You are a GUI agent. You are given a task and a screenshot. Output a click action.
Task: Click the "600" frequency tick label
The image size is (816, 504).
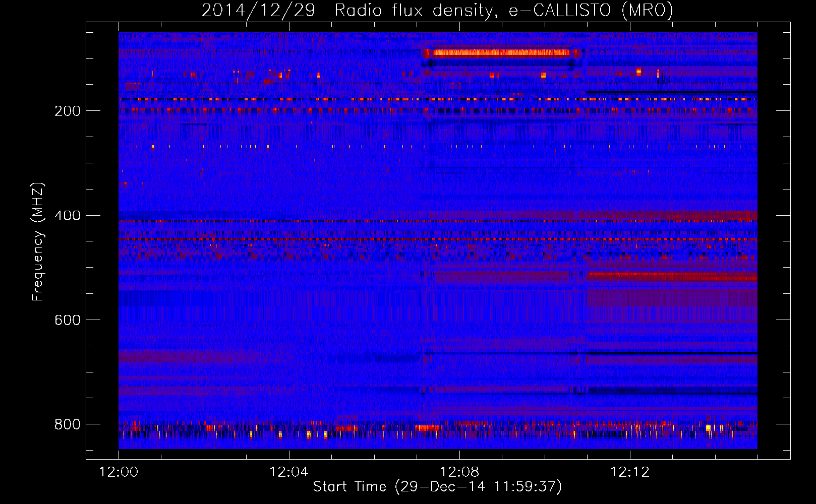coord(68,320)
